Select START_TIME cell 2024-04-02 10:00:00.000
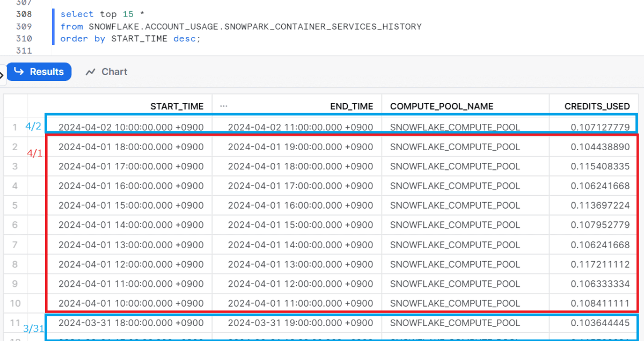 click(x=131, y=128)
